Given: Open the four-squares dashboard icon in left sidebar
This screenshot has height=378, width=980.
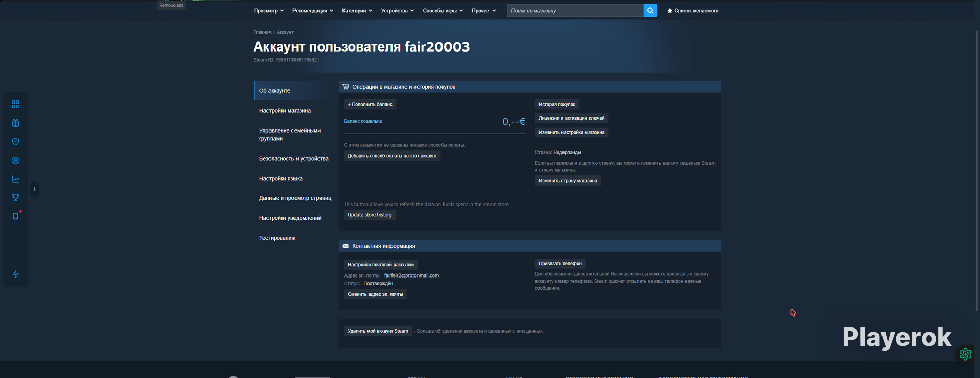Looking at the screenshot, I should [x=16, y=104].
